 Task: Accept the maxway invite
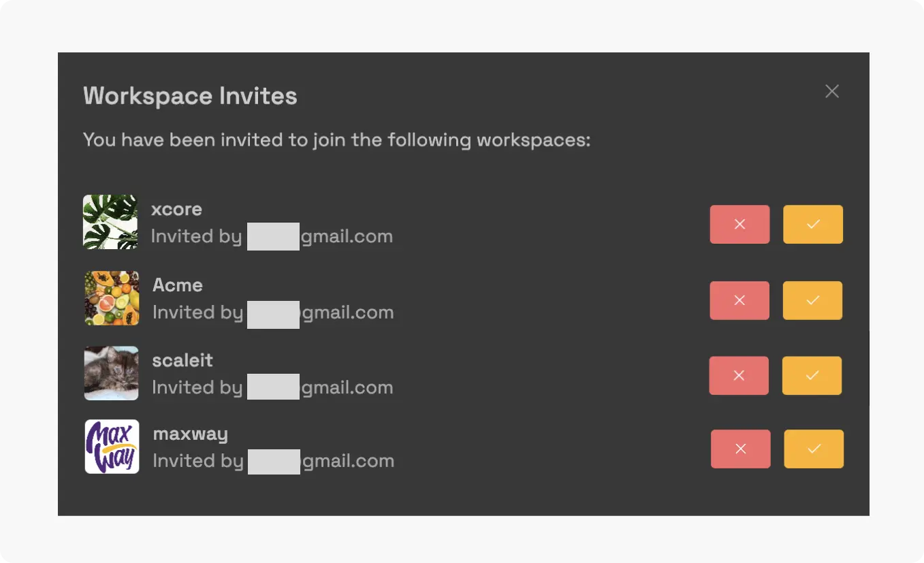813,449
